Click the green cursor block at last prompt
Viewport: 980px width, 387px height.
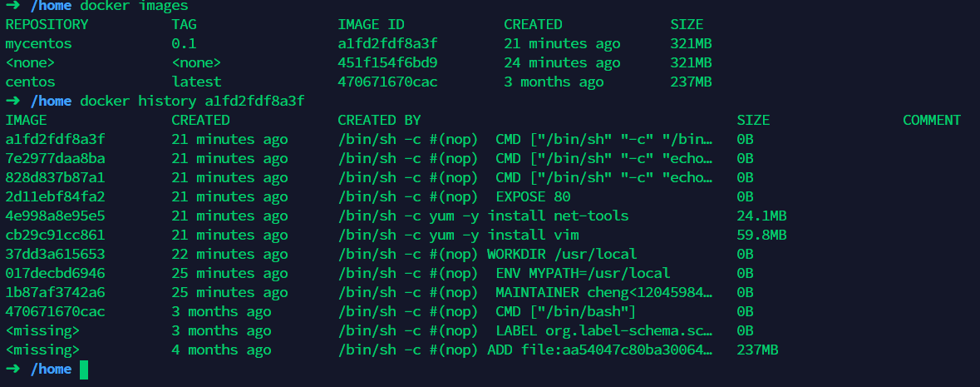[x=84, y=370]
